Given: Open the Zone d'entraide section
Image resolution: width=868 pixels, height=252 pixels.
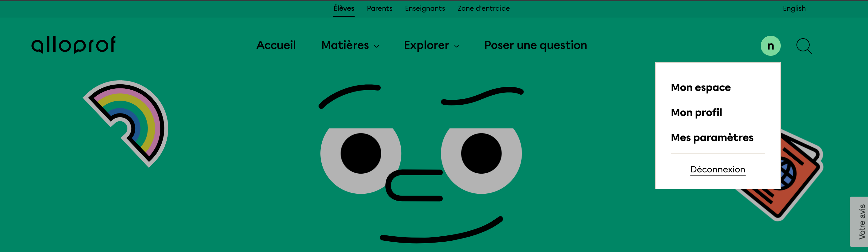Looking at the screenshot, I should [x=483, y=8].
